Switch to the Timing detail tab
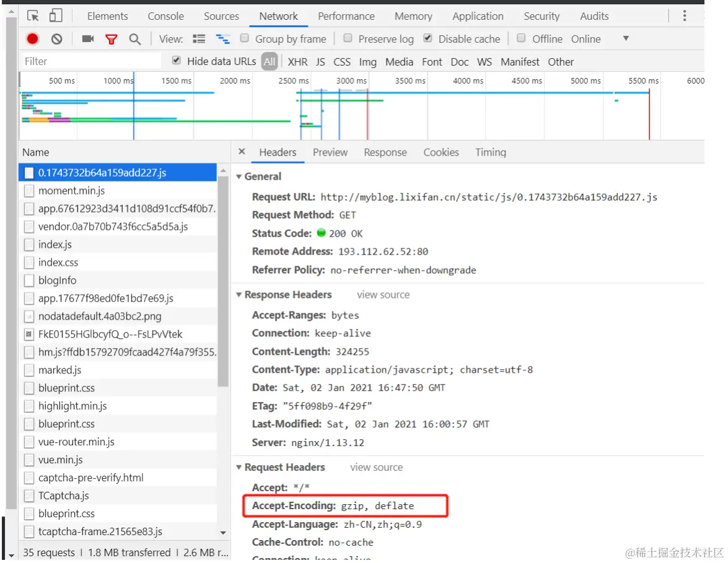 click(491, 152)
